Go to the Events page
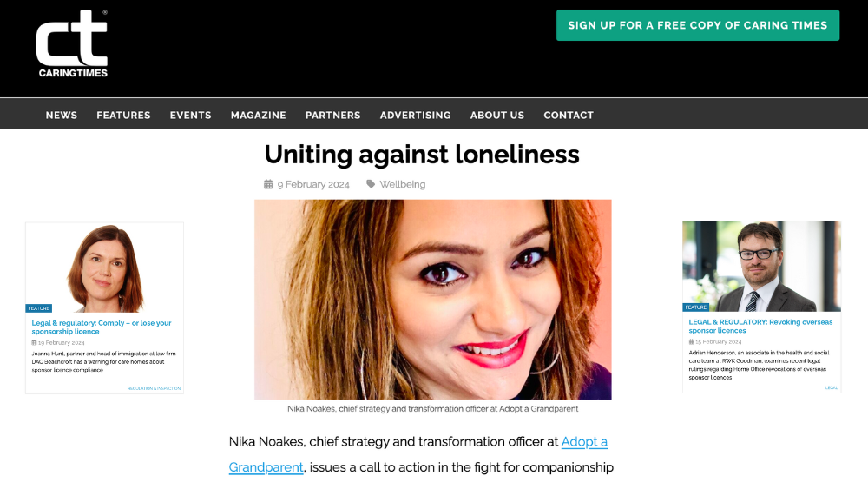The width and height of the screenshot is (868, 489). [190, 116]
